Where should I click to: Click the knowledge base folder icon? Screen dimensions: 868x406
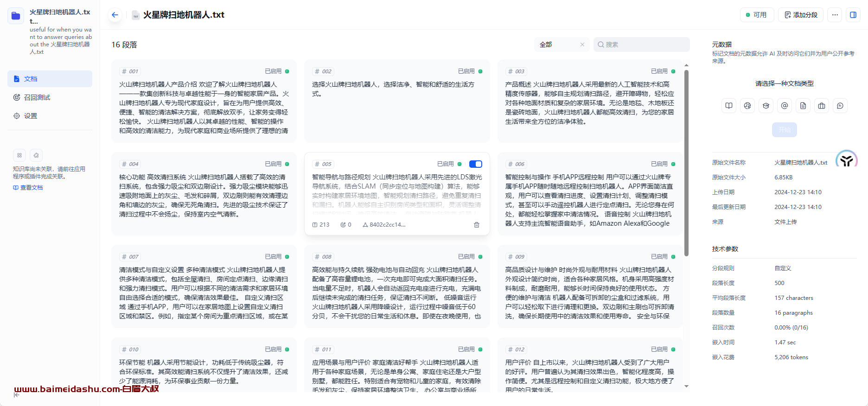click(x=16, y=16)
